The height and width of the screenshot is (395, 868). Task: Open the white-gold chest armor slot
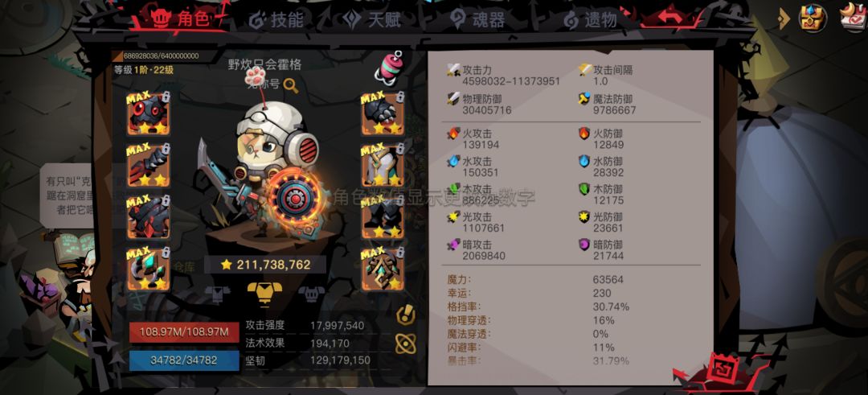[x=383, y=166]
